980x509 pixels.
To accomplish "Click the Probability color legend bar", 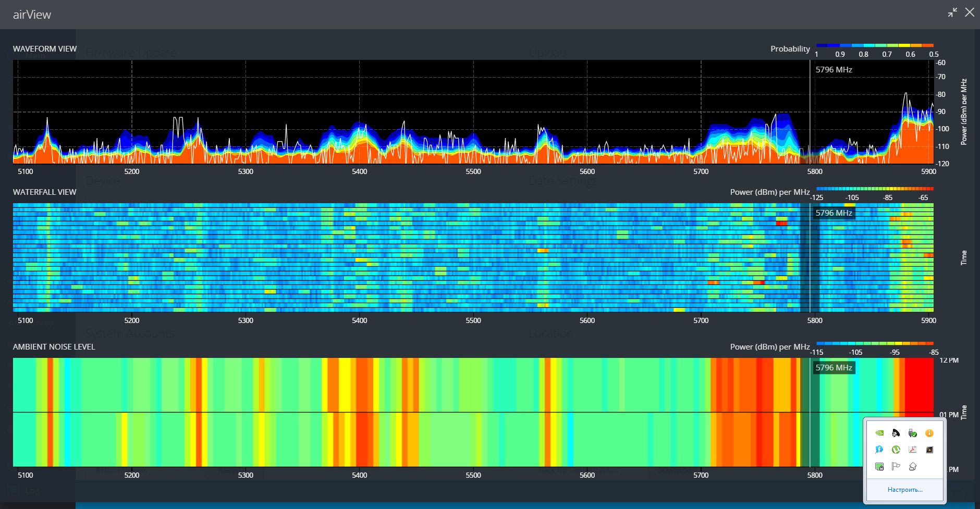I will pyautogui.click(x=875, y=46).
